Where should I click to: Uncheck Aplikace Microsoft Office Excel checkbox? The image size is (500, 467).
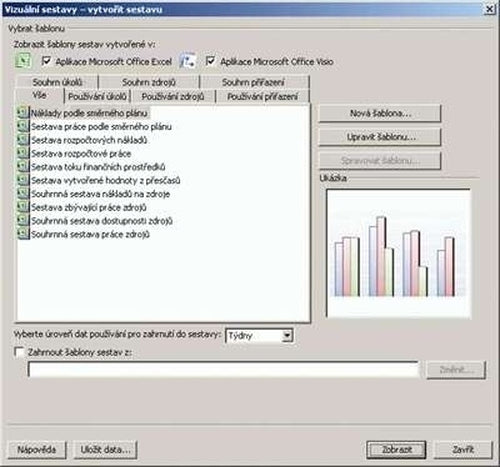pos(46,61)
